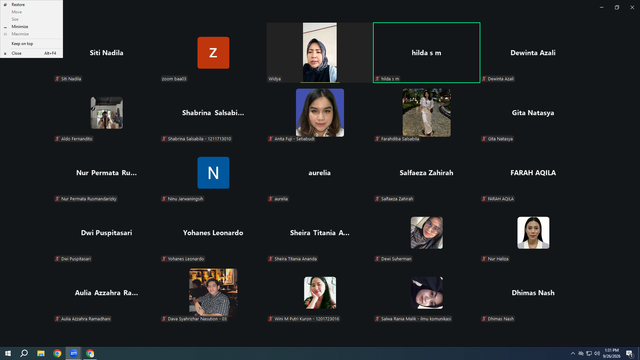Select Wini M Putri Kuron's profile photo
The height and width of the screenshot is (360, 640).
320,293
